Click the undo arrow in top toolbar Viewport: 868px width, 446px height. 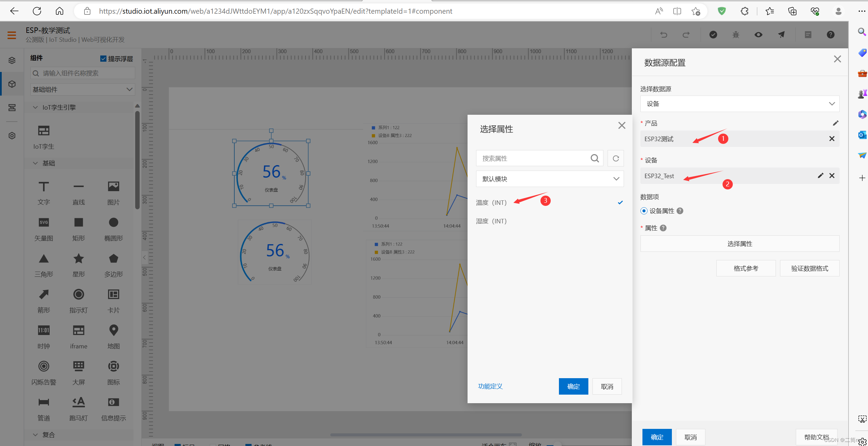coord(663,35)
